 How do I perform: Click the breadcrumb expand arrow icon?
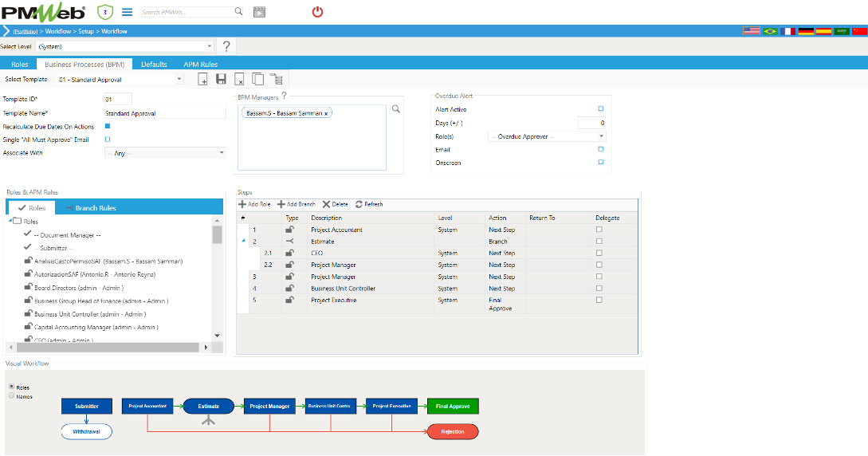[x=6, y=31]
